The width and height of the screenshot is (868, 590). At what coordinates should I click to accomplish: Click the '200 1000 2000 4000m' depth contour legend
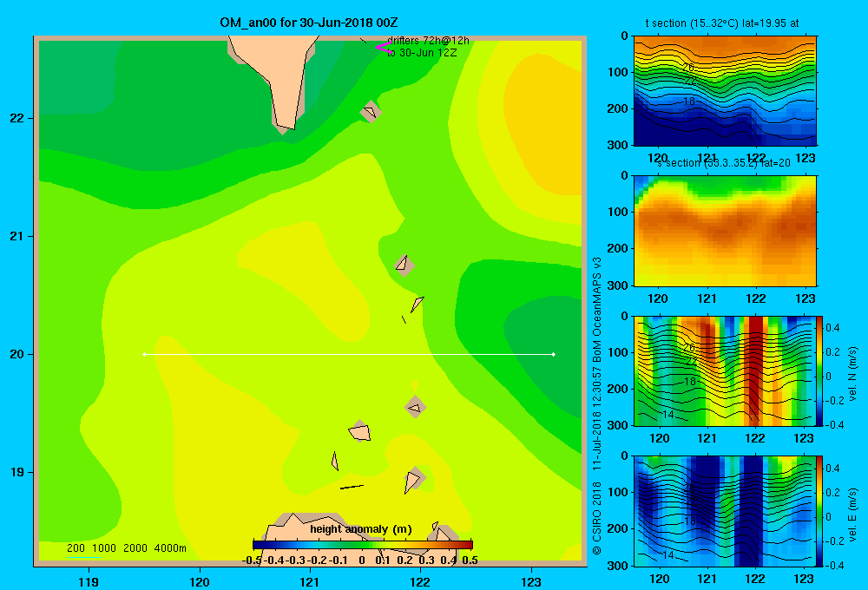click(126, 548)
